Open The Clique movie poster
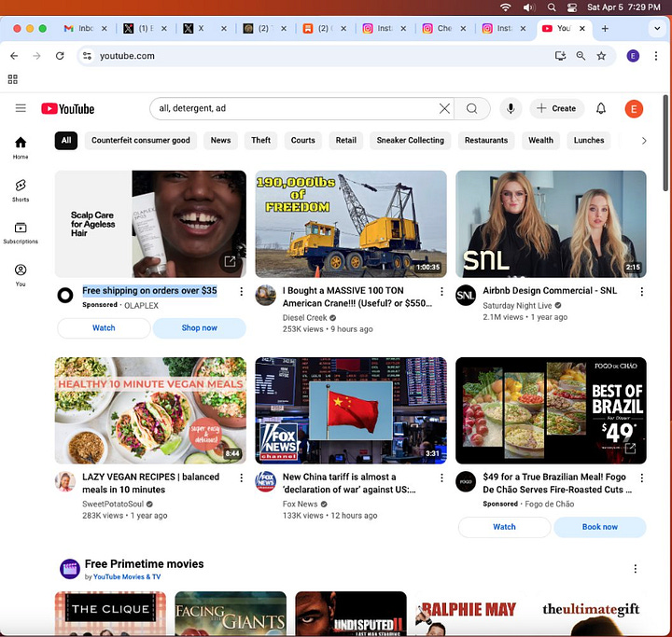Viewport: 672px width, 637px height. tap(110, 614)
